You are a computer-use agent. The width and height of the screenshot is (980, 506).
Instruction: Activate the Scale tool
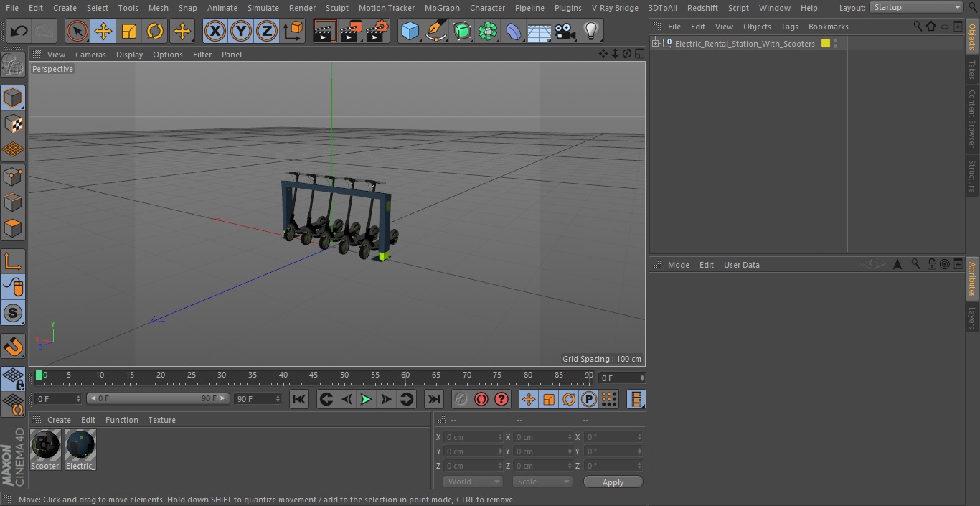coord(129,31)
